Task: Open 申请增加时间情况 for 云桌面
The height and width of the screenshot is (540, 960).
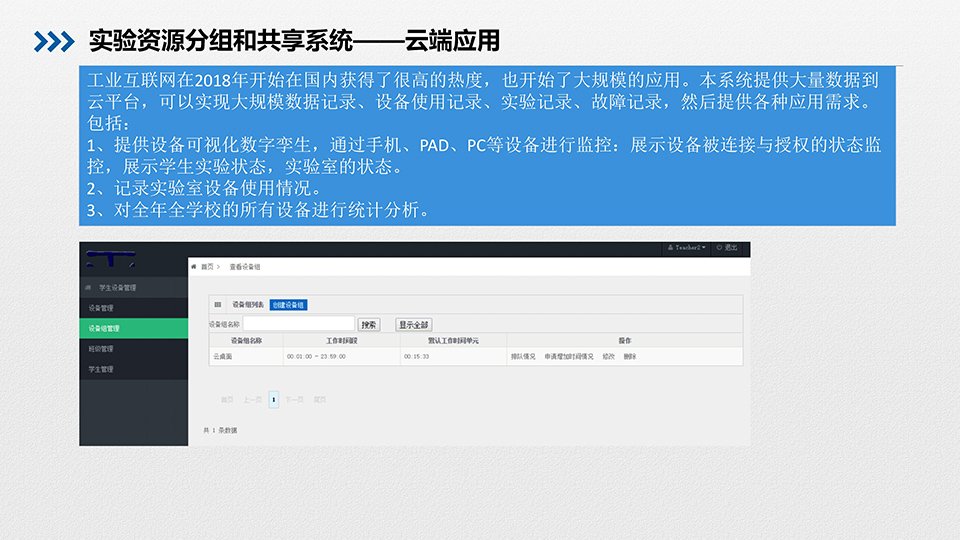Action: point(569,356)
